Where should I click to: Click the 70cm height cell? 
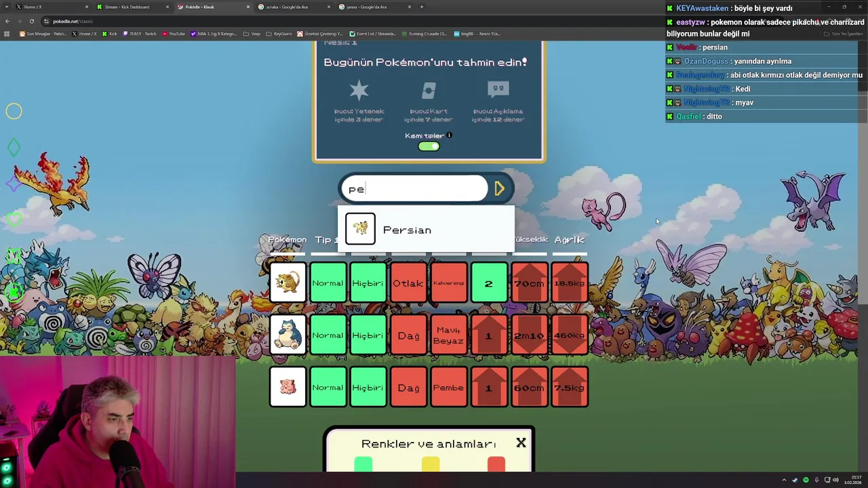coord(530,283)
